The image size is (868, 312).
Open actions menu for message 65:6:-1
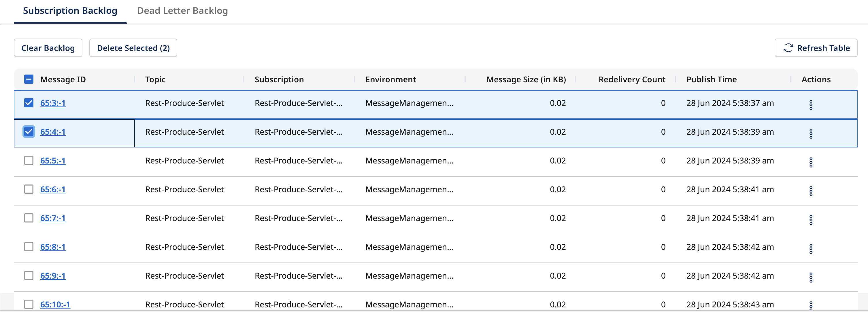811,191
